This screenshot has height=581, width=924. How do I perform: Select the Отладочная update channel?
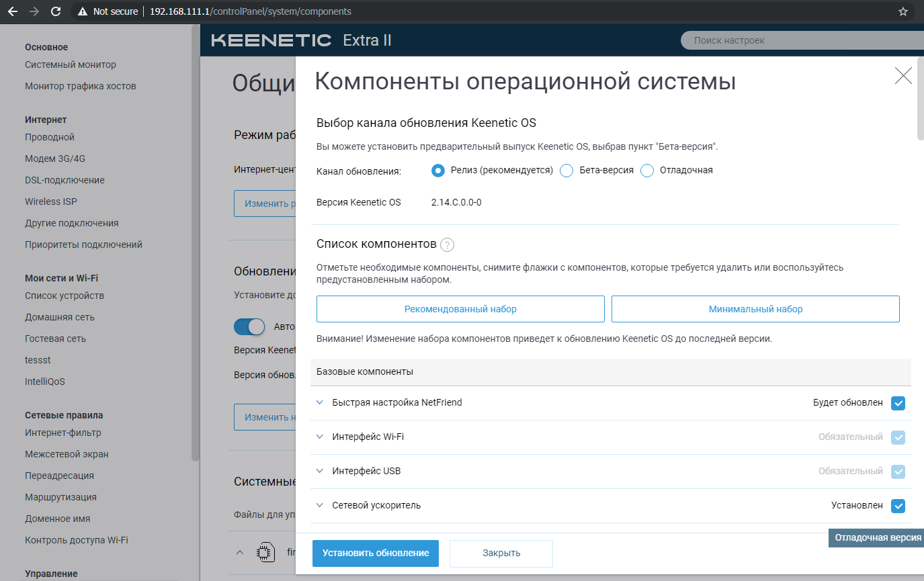[647, 171]
